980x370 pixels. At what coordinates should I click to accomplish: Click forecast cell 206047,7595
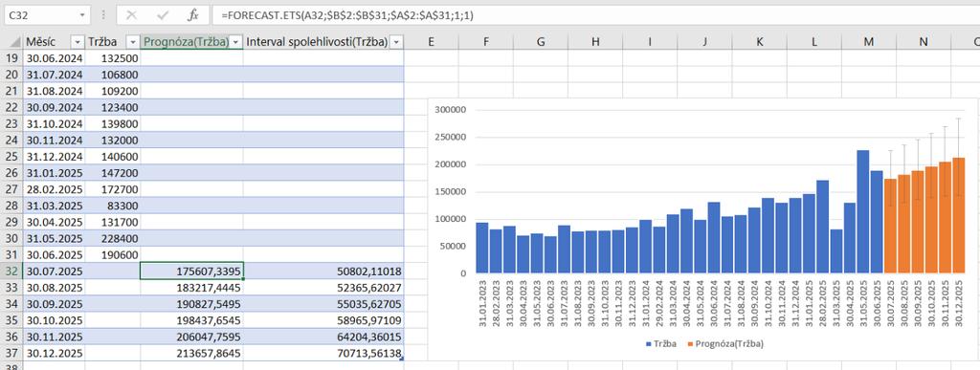tap(191, 337)
